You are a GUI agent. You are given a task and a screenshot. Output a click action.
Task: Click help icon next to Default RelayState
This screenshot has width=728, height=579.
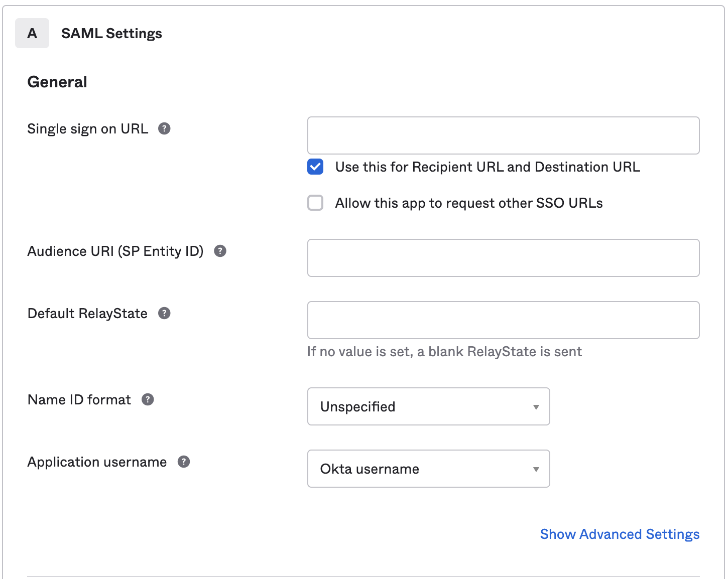click(x=164, y=314)
